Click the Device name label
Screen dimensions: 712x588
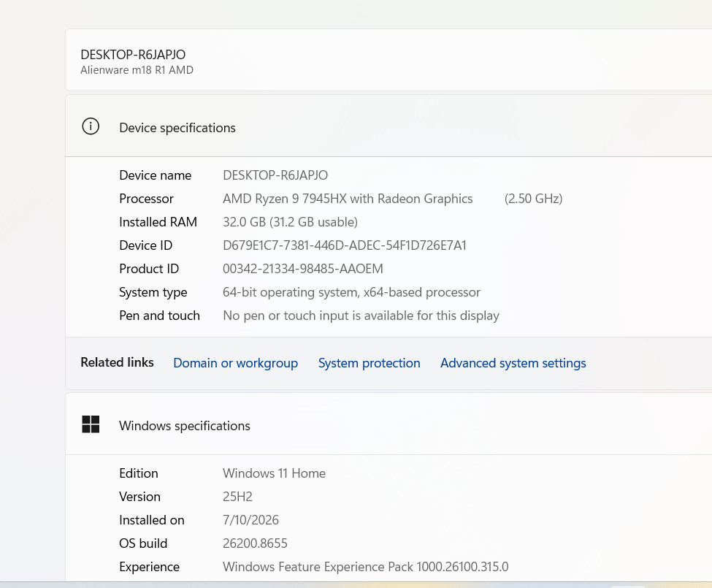pyautogui.click(x=156, y=175)
